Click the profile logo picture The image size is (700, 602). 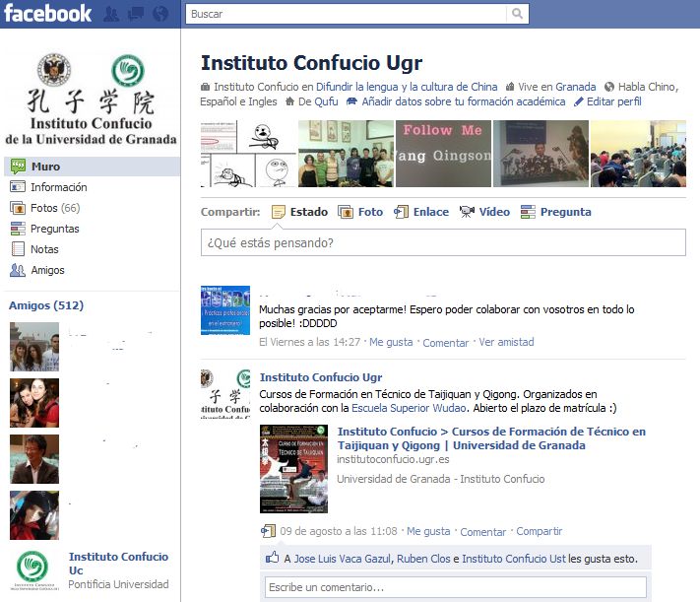[x=91, y=100]
